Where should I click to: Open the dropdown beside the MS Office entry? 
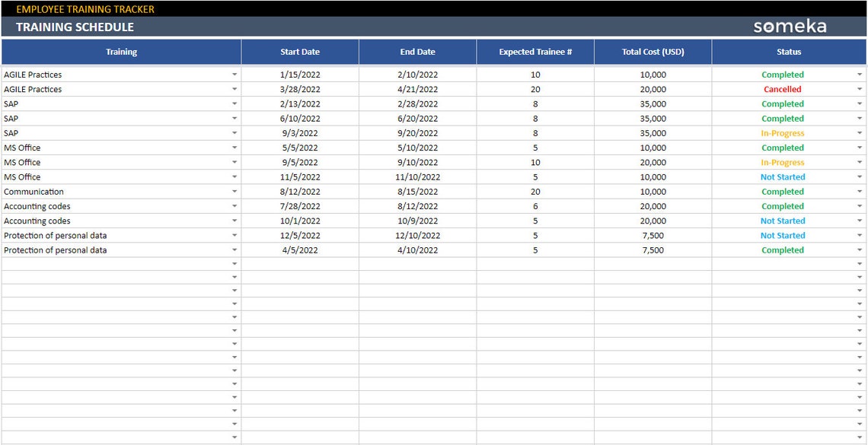[x=233, y=148]
